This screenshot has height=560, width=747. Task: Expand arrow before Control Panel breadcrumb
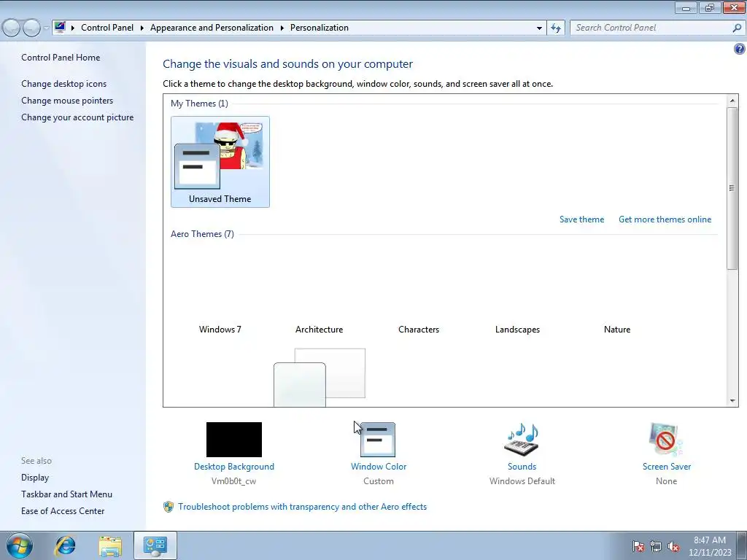pyautogui.click(x=73, y=28)
